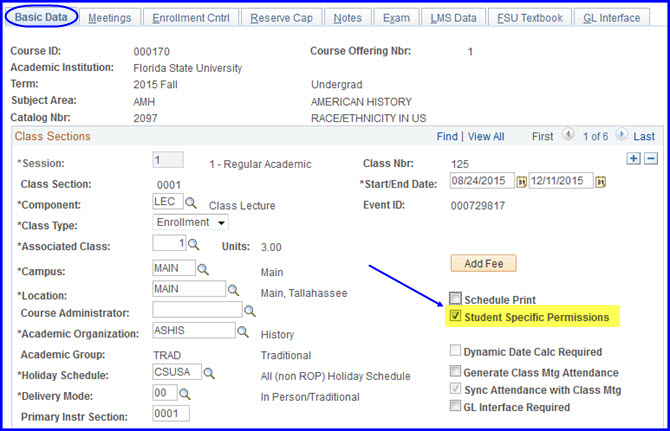Click the First navigation label
This screenshot has width=670, height=431.
pyautogui.click(x=542, y=136)
